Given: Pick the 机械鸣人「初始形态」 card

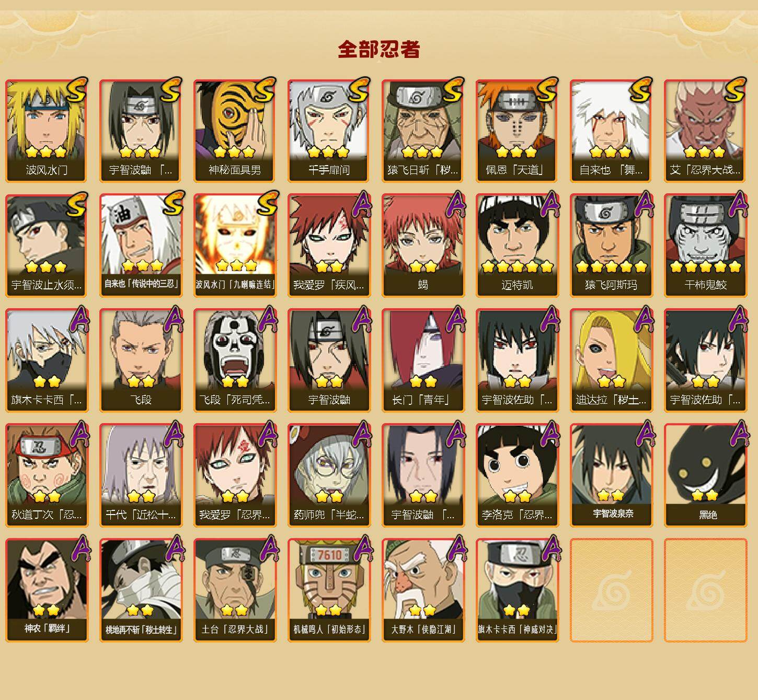Looking at the screenshot, I should pos(329,590).
